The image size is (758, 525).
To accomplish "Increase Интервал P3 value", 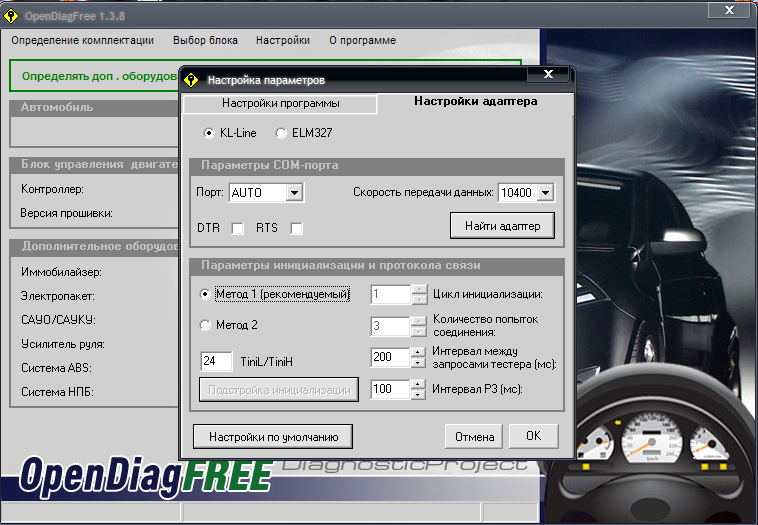I will coord(418,384).
